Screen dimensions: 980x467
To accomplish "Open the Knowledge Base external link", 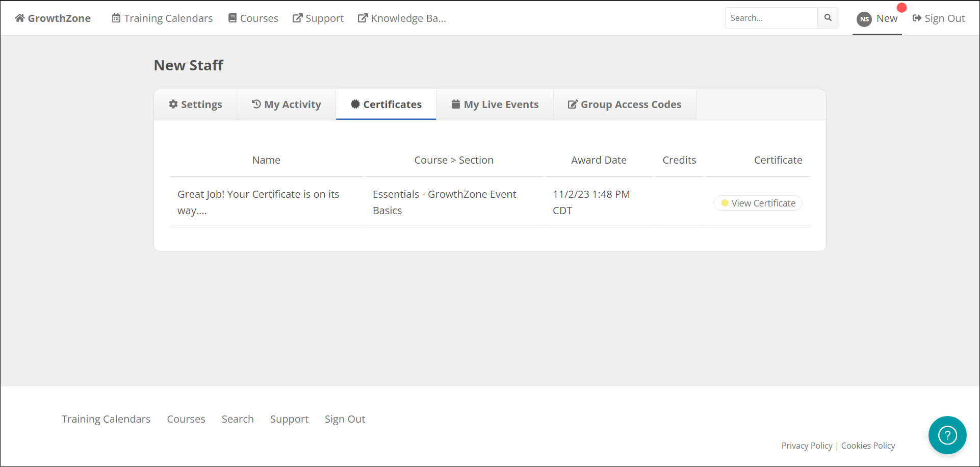I will point(402,18).
